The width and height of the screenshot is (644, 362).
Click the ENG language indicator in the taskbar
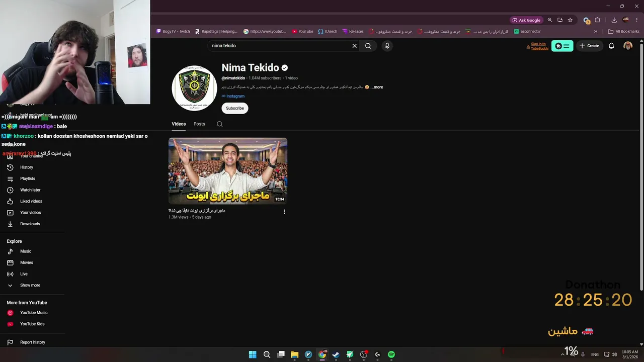click(x=595, y=354)
